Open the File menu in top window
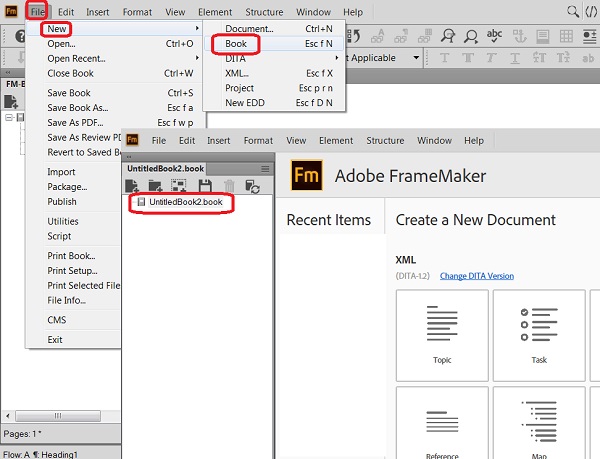Image resolution: width=600 pixels, height=459 pixels. [37, 12]
